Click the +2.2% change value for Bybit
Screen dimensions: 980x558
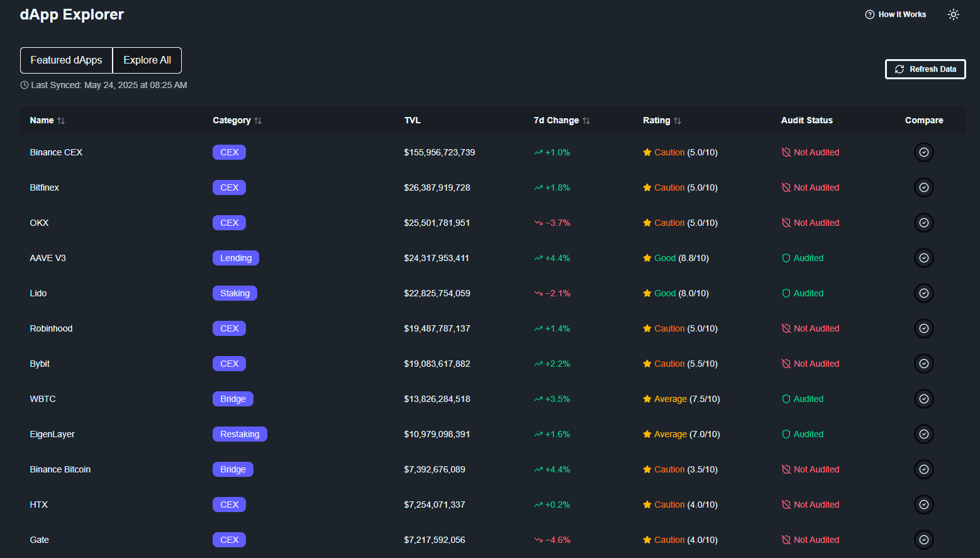point(557,364)
